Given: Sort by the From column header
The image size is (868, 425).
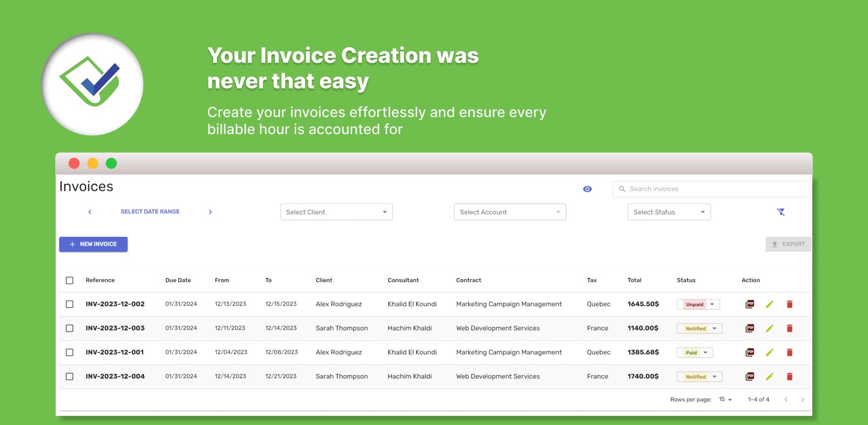Looking at the screenshot, I should [x=222, y=280].
